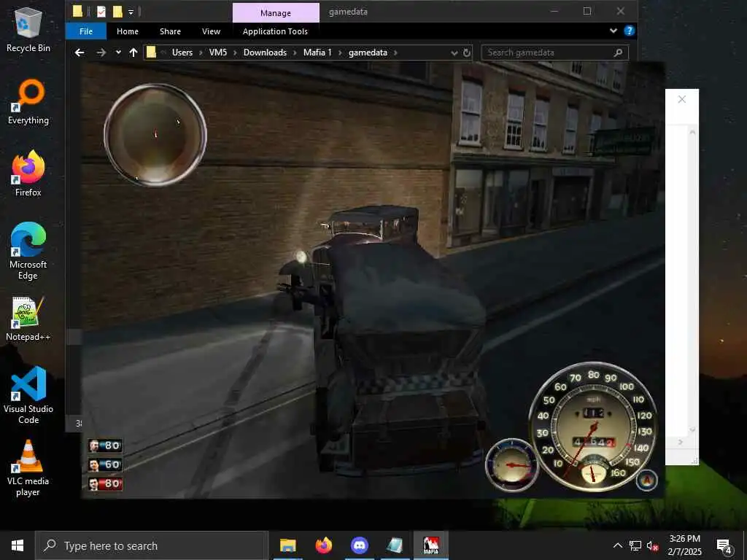This screenshot has height=560, width=747.
Task: Close the white panel behind the game
Action: (x=682, y=99)
